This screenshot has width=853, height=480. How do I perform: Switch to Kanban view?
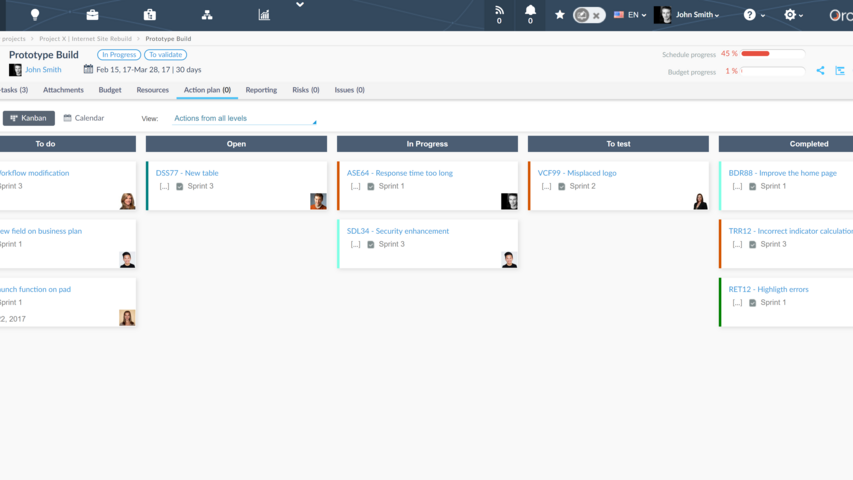pos(29,118)
